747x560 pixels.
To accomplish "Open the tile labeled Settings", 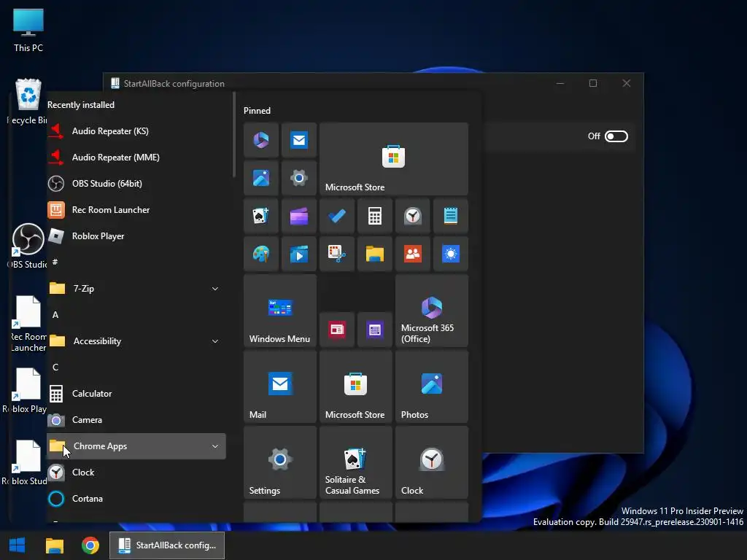I will pos(280,462).
